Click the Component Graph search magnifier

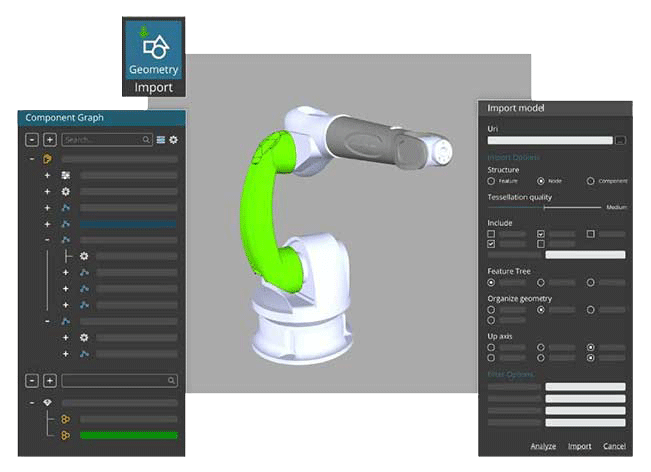pyautogui.click(x=147, y=140)
